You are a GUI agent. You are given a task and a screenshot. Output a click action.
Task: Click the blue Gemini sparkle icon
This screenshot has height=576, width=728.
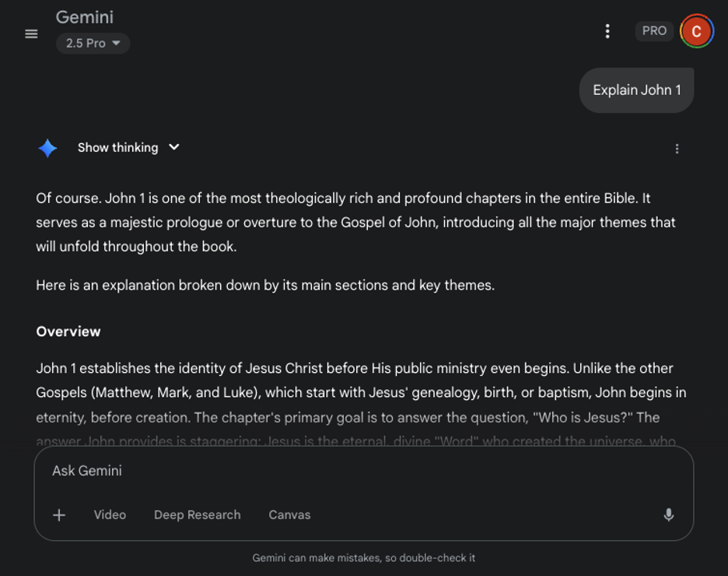(48, 148)
